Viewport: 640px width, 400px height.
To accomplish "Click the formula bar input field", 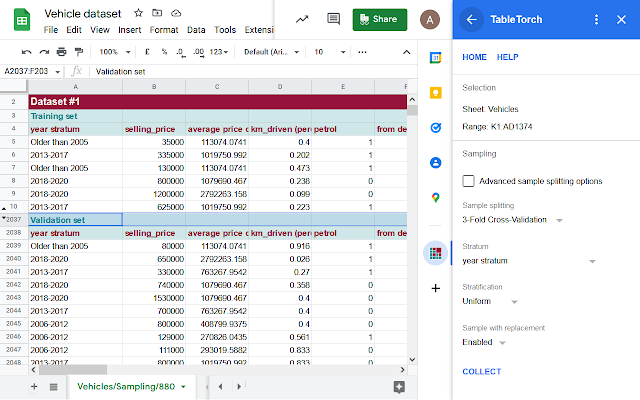I will [x=250, y=71].
